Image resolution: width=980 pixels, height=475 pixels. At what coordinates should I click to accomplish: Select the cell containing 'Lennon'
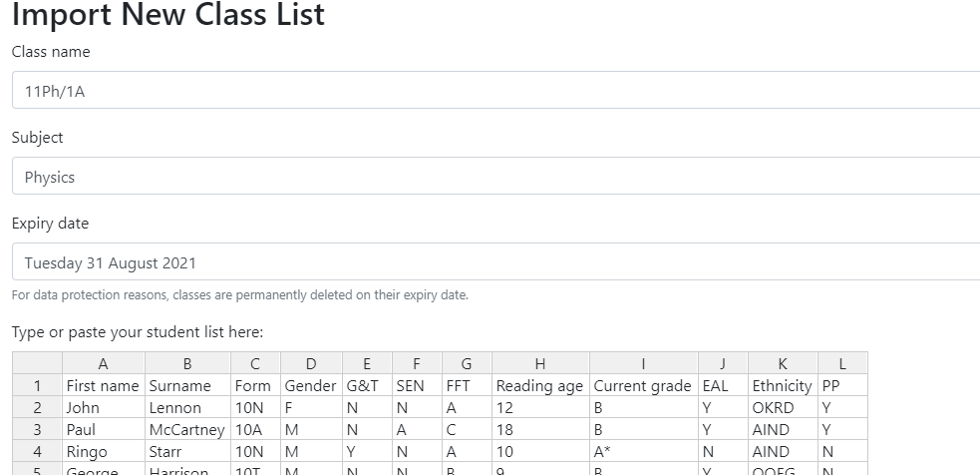187,407
